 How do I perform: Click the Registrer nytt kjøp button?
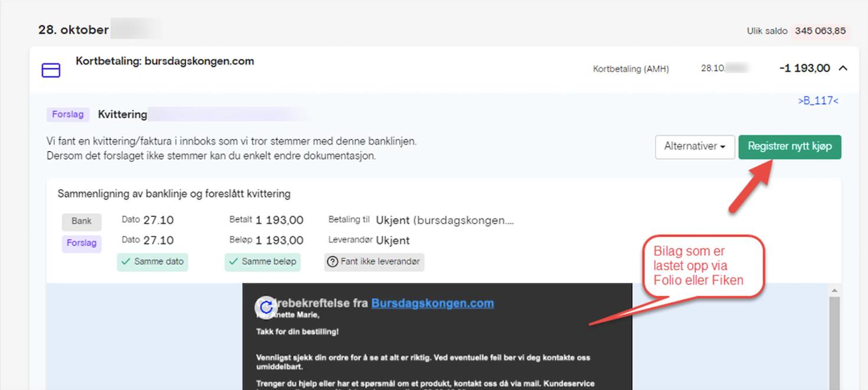(790, 147)
